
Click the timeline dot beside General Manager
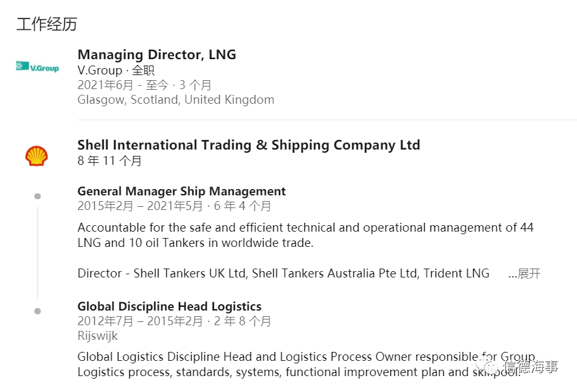click(38, 196)
